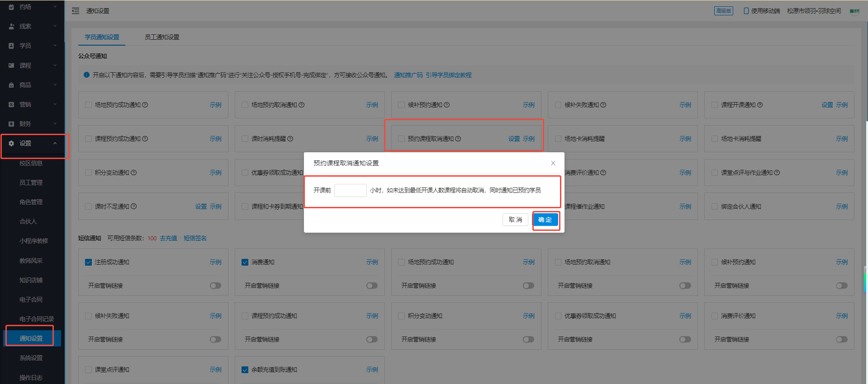Open the 通知推广码 link
The image size is (868, 384).
click(x=408, y=75)
